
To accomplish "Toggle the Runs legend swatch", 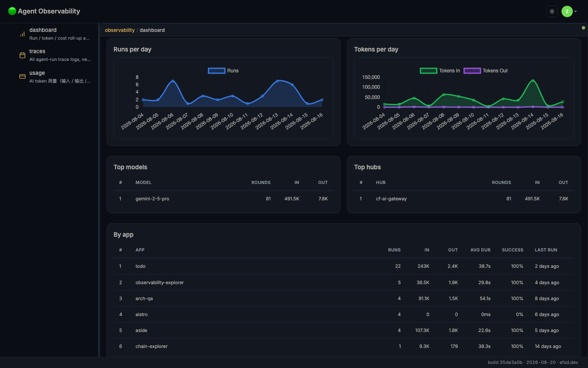I will tap(216, 71).
